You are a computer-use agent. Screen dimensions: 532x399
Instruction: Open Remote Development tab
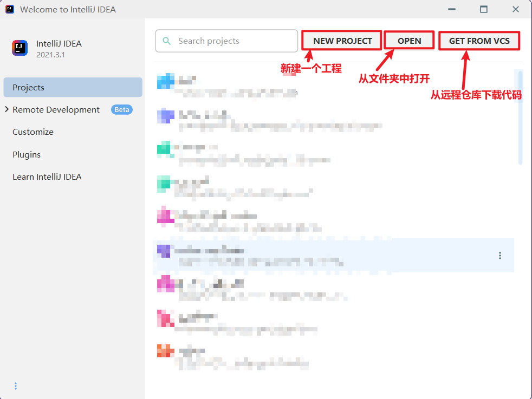click(56, 109)
